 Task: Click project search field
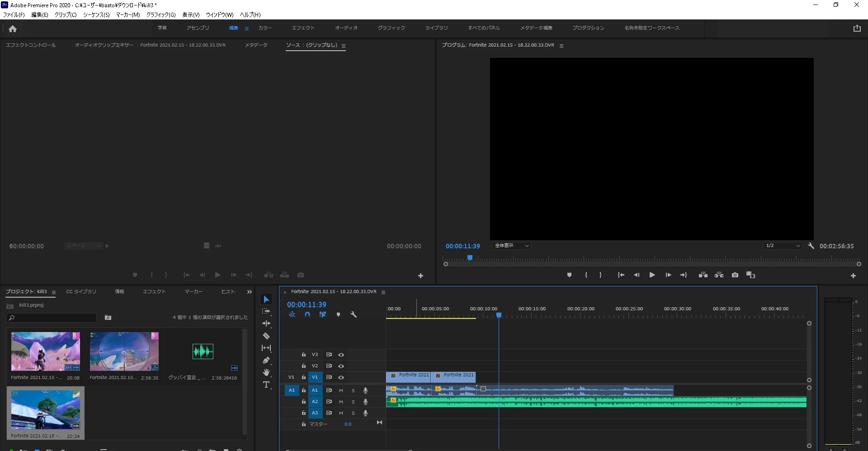pos(52,318)
